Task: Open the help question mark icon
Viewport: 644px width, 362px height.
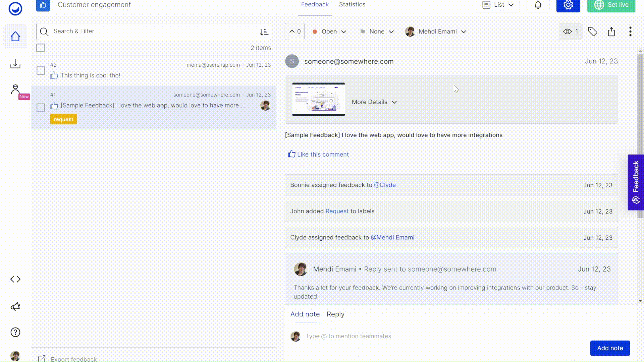Action: coord(15,332)
